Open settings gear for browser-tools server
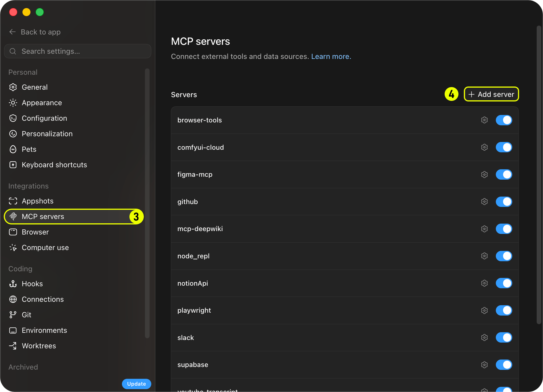This screenshot has height=392, width=543. coord(484,120)
